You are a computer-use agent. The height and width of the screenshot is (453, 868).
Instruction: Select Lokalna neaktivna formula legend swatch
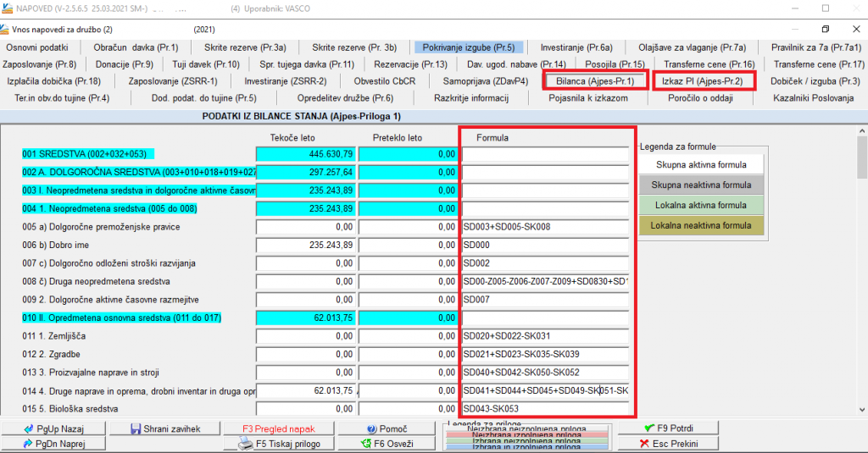[700, 225]
